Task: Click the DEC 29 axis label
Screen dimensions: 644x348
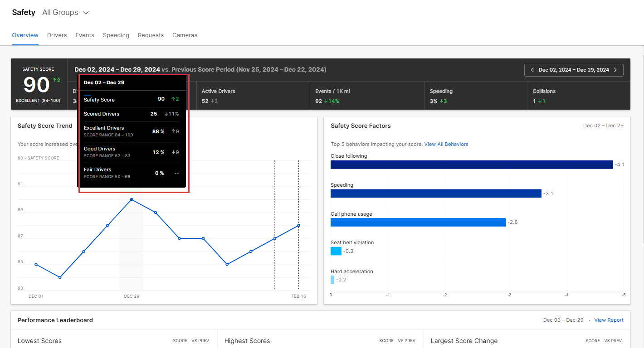Action: [x=132, y=296]
